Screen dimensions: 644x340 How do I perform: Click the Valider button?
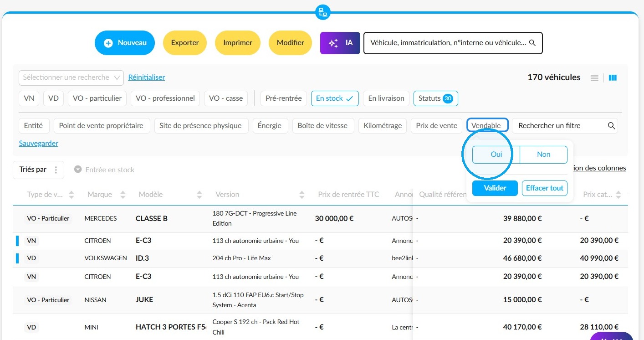tap(495, 188)
